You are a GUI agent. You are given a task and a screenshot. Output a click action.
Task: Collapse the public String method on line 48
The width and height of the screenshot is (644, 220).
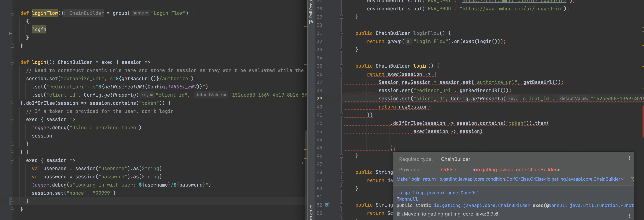pos(341,172)
